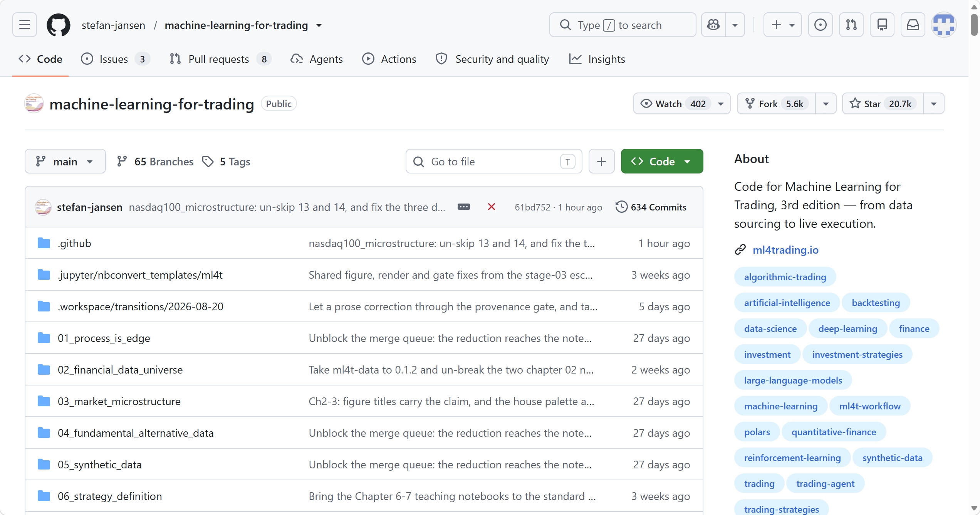Click the add file plus button
This screenshot has width=980, height=515.
(601, 162)
